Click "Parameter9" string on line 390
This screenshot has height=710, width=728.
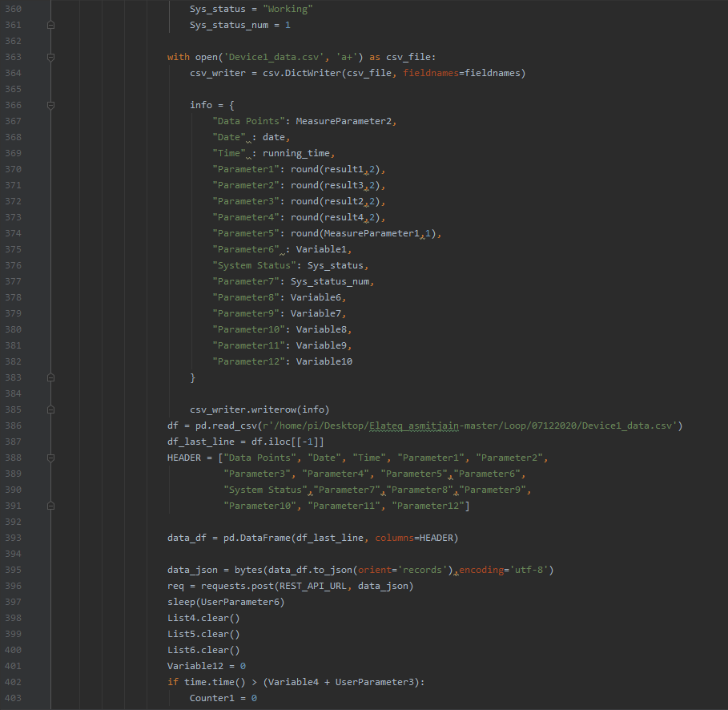coord(493,490)
